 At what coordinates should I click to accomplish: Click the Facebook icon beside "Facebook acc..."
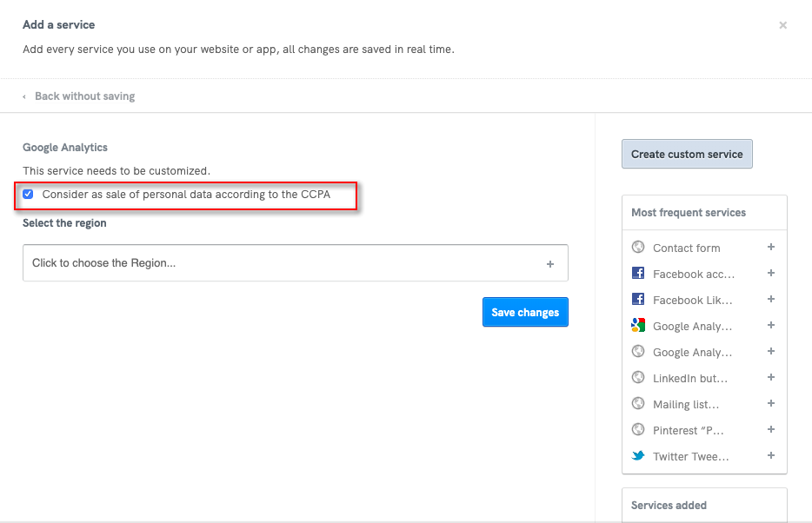(638, 274)
